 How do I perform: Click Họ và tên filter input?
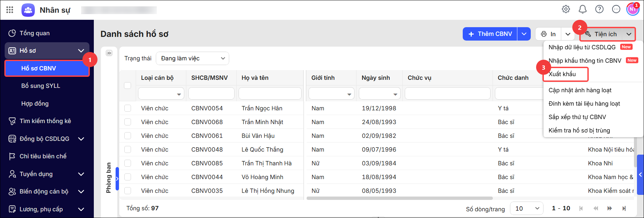click(270, 94)
